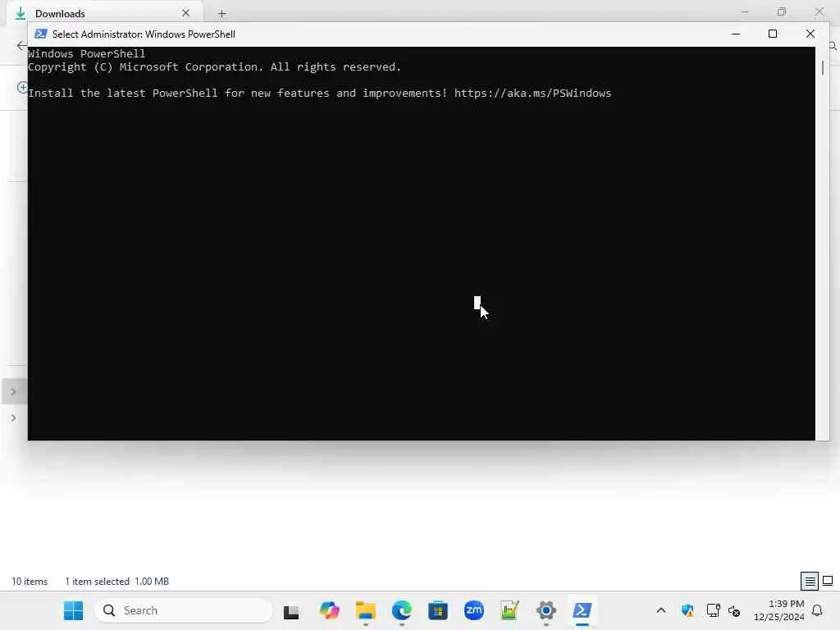Click the PowerShell title bar icon

point(41,34)
